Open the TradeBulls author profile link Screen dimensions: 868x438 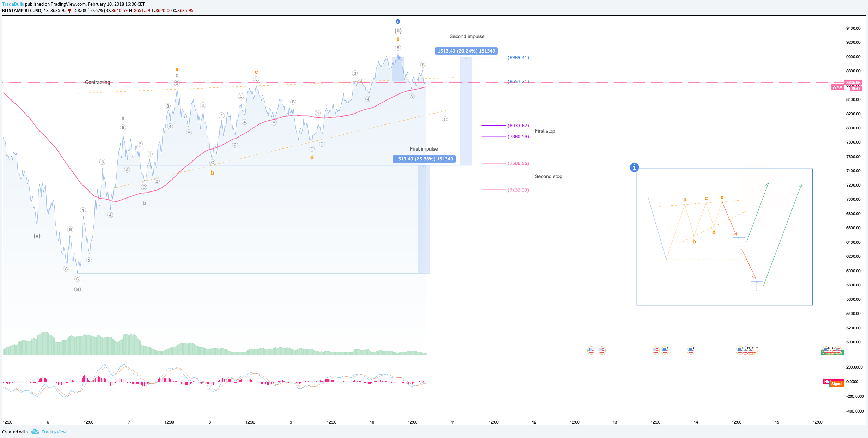point(13,4)
